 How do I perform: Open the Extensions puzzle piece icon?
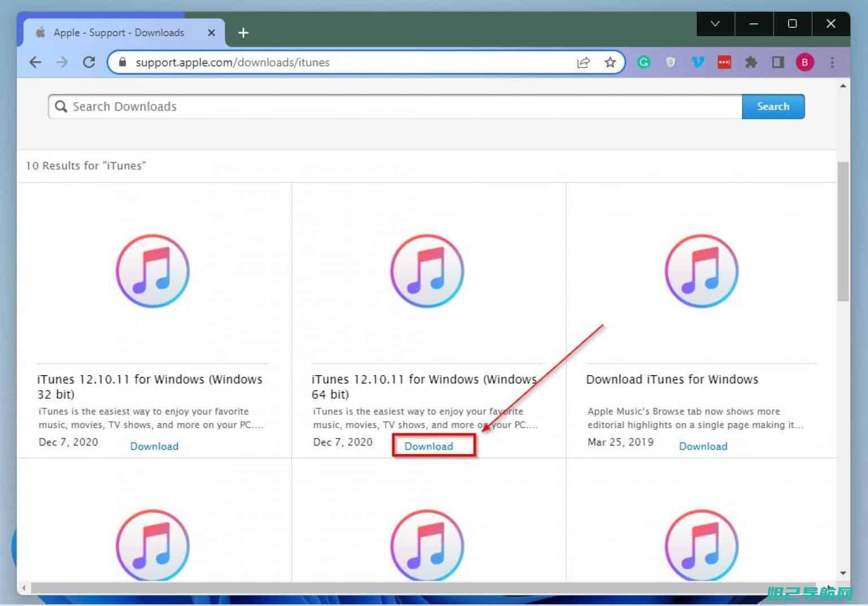pyautogui.click(x=751, y=62)
